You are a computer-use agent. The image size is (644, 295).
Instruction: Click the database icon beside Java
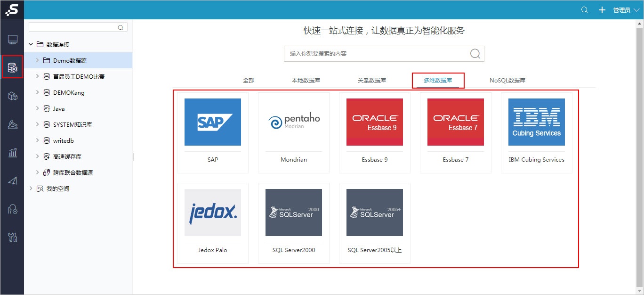(x=47, y=108)
